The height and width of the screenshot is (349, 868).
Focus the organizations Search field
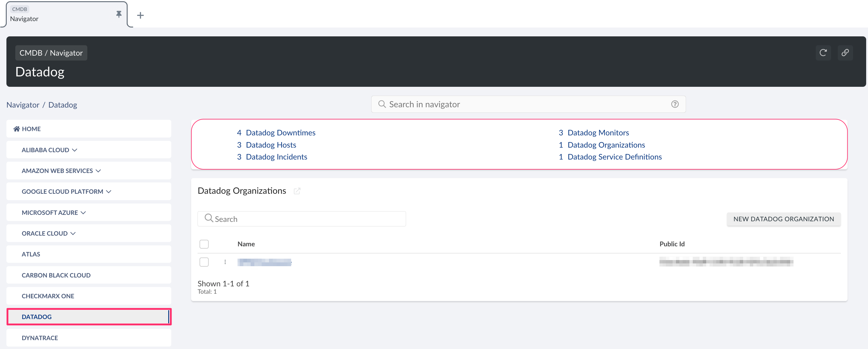[302, 219]
